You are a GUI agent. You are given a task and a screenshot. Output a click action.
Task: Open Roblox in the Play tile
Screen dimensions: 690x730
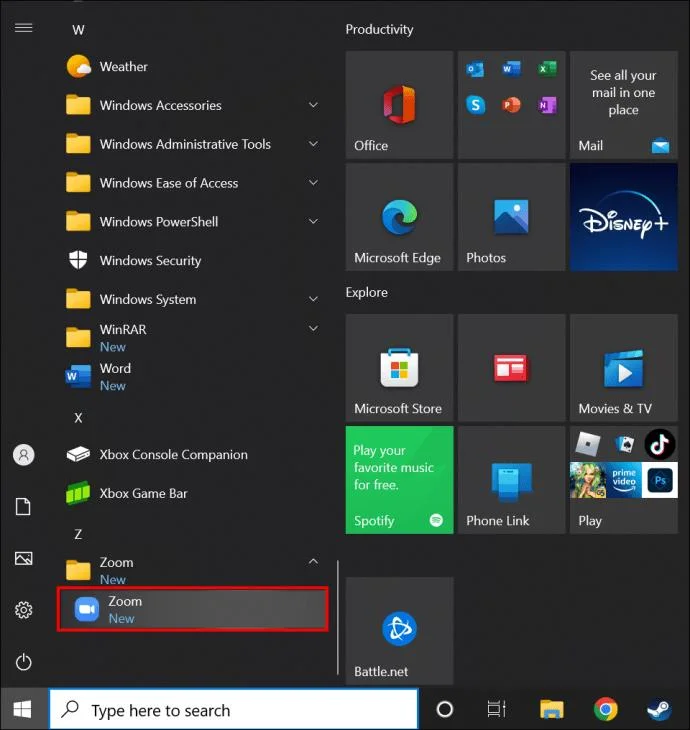tap(588, 444)
